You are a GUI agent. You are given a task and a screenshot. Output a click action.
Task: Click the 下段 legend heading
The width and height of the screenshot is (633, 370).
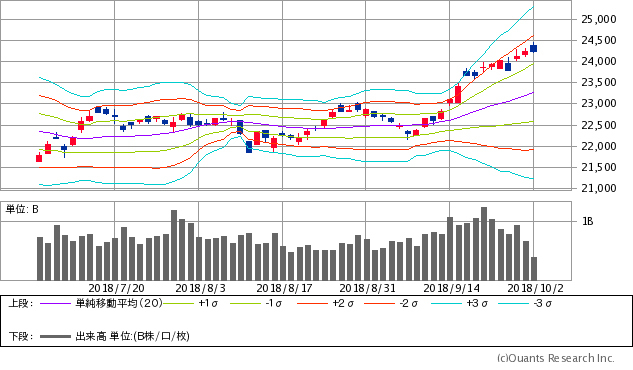20,336
